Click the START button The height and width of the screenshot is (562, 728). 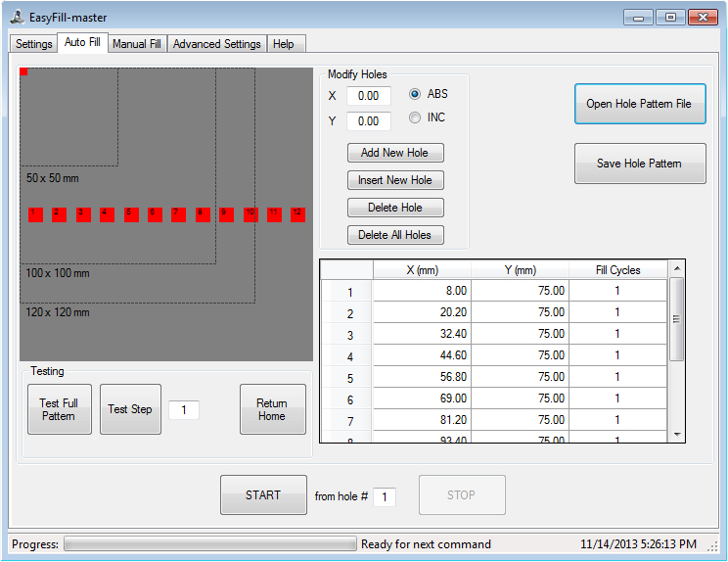click(x=263, y=495)
